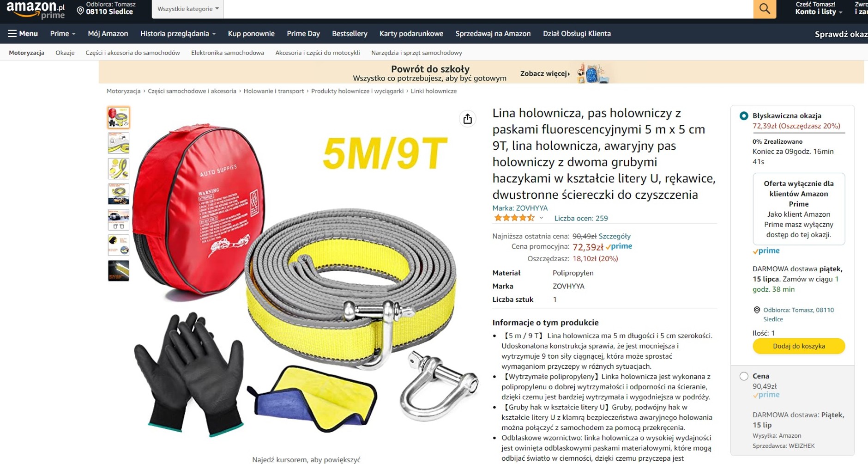Open the hamburger Menu icon
This screenshot has height=464, width=868.
coord(12,33)
